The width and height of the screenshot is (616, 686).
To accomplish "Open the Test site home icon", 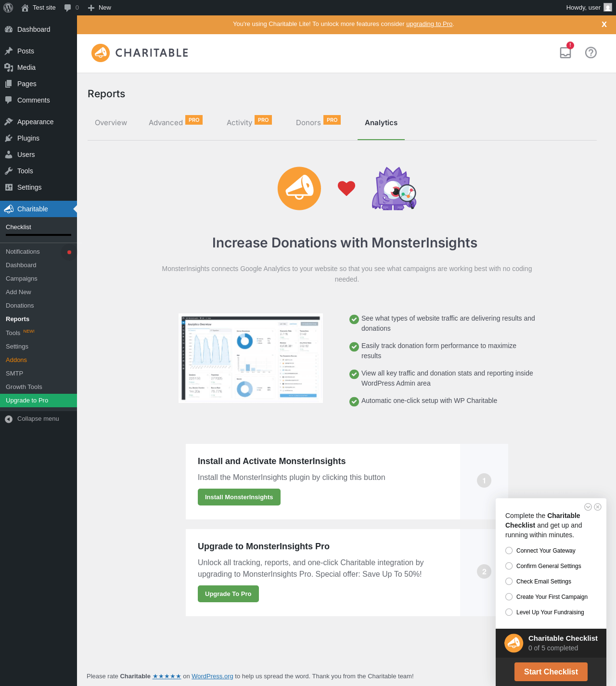I will click(25, 8).
